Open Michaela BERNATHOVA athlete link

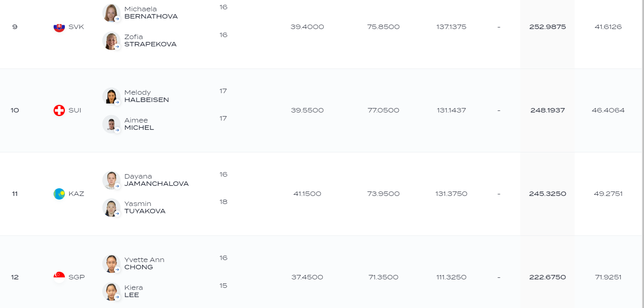(x=151, y=12)
